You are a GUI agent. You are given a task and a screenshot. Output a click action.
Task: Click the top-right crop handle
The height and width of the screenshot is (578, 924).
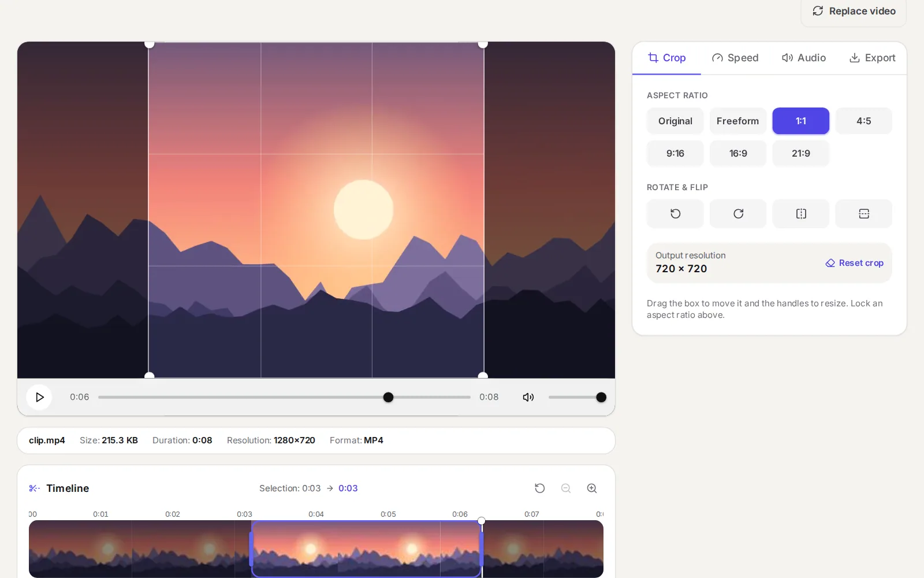(x=483, y=43)
